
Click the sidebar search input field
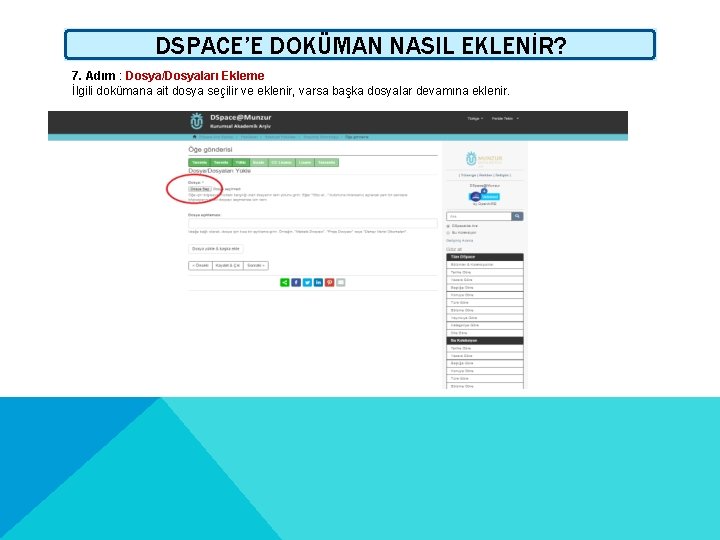[479, 216]
